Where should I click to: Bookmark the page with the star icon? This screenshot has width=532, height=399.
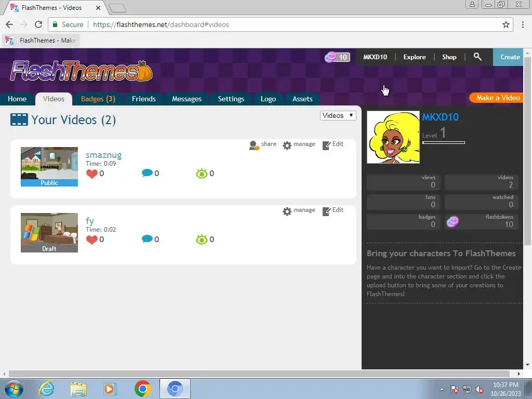[x=506, y=24]
